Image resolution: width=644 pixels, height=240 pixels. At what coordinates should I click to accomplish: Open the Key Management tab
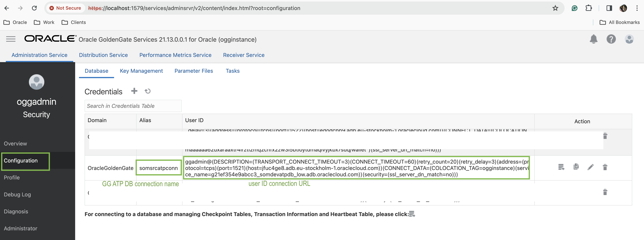point(141,71)
